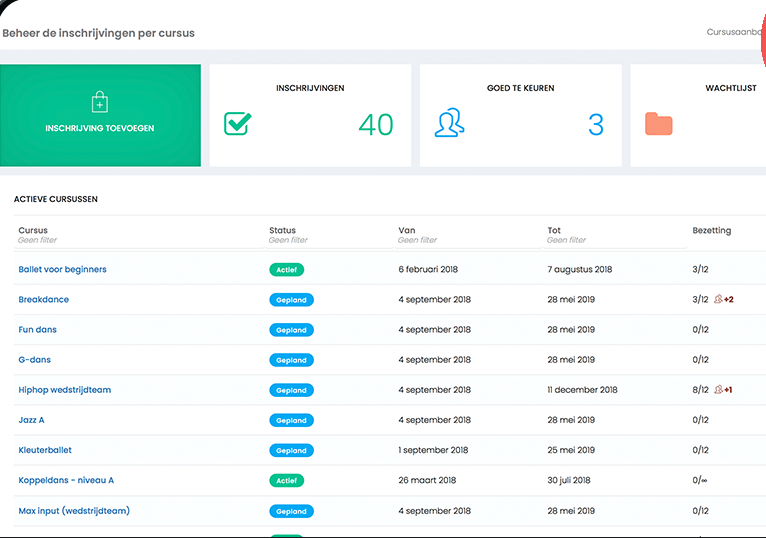The width and height of the screenshot is (766, 538).
Task: Select the 7 augustus 2018 end date
Action: click(580, 269)
